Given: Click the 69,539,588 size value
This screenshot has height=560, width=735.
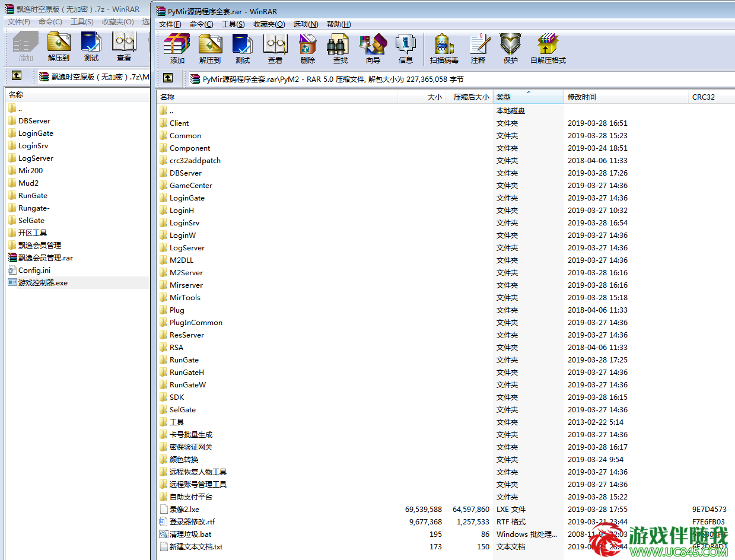Looking at the screenshot, I should coord(424,510).
